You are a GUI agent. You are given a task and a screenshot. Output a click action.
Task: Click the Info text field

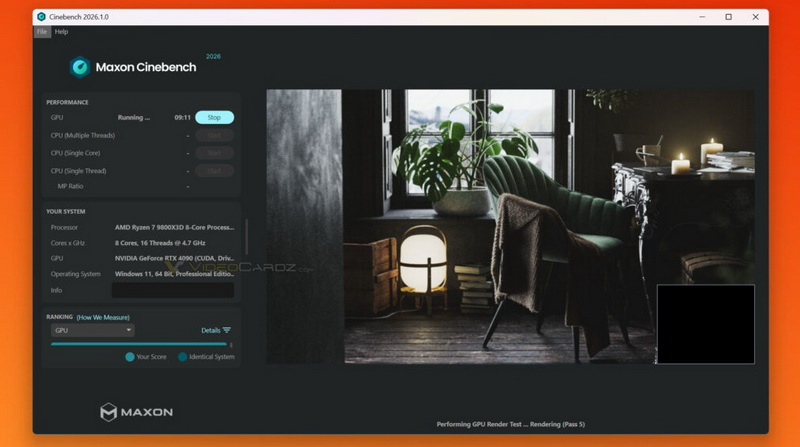click(x=172, y=290)
